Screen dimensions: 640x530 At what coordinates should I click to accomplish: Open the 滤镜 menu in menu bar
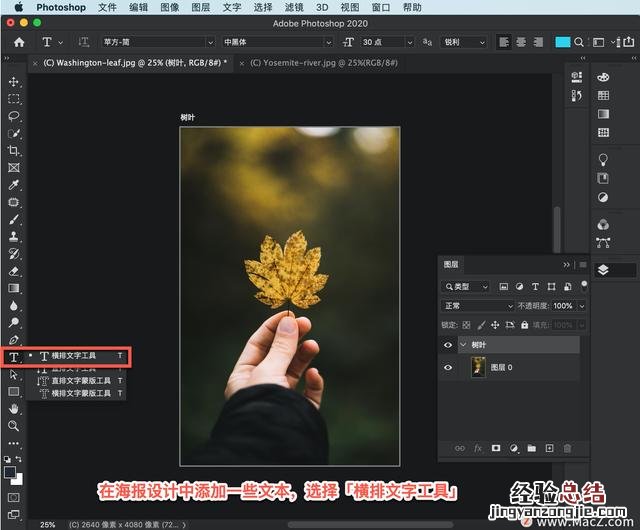(293, 7)
